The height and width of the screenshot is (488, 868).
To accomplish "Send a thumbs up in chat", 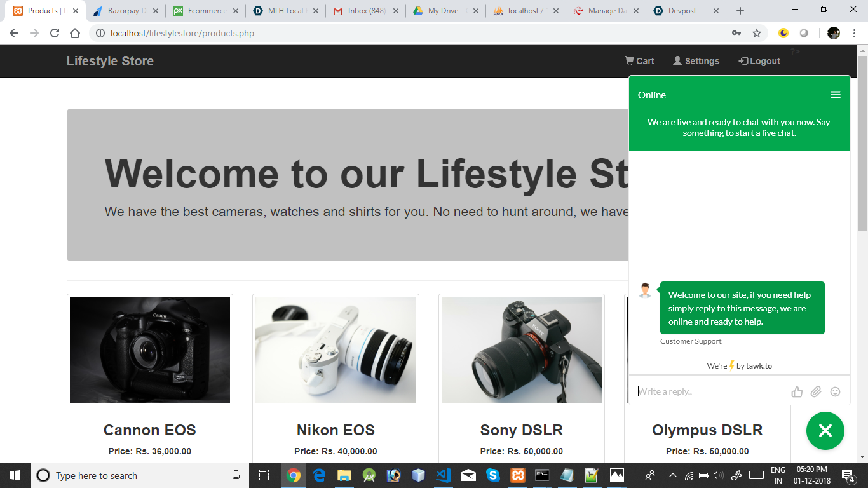I will pos(797,391).
